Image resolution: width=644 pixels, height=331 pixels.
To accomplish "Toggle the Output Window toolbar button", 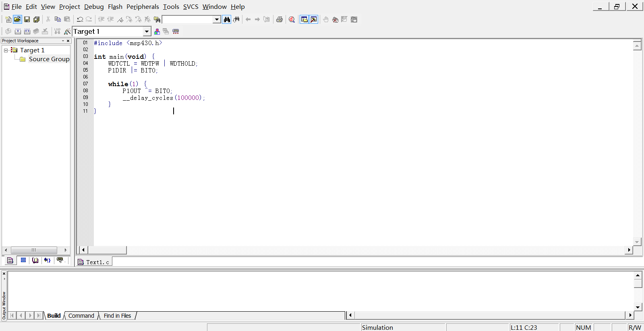I will 314,19.
